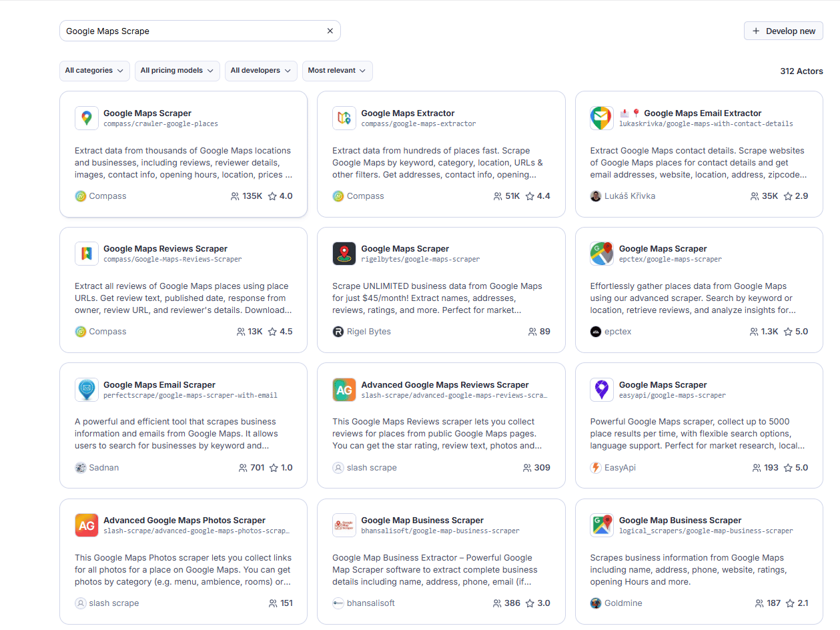This screenshot has width=840, height=630.
Task: Open the All pricing models dropdown
Action: [x=177, y=71]
